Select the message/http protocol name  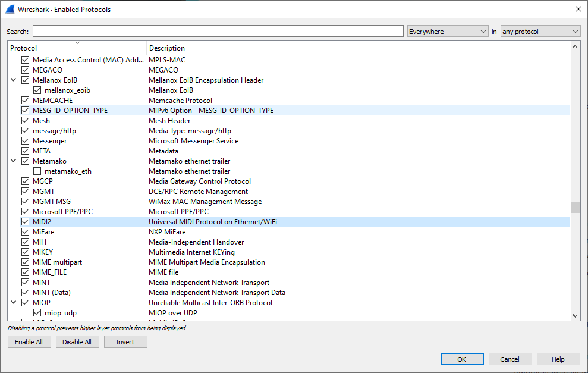click(54, 131)
